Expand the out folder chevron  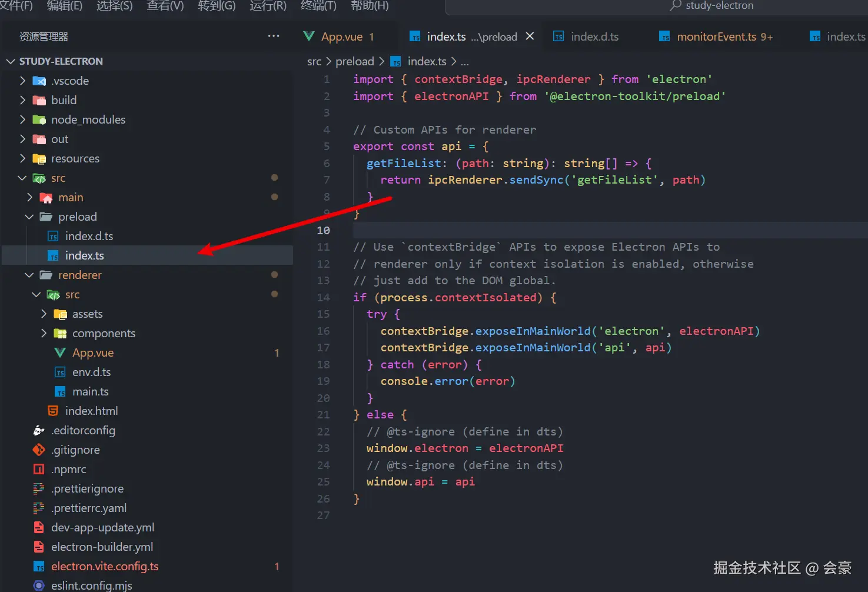coord(22,139)
